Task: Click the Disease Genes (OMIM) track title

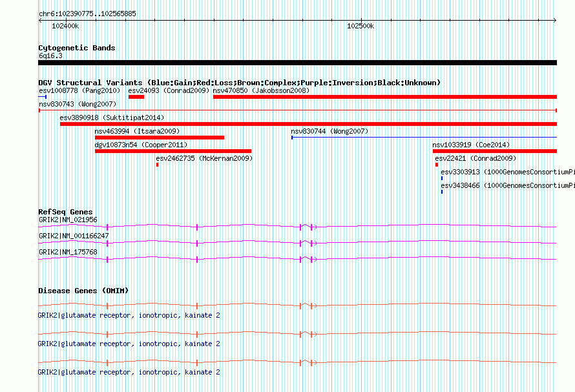Action: pyautogui.click(x=83, y=291)
